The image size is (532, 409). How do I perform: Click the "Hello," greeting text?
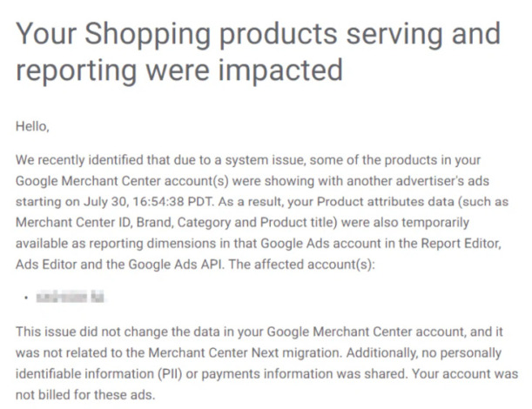coord(32,126)
